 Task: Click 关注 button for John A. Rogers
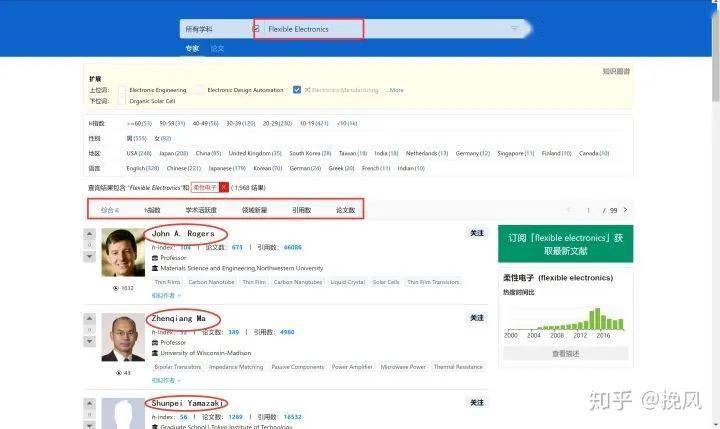click(477, 233)
